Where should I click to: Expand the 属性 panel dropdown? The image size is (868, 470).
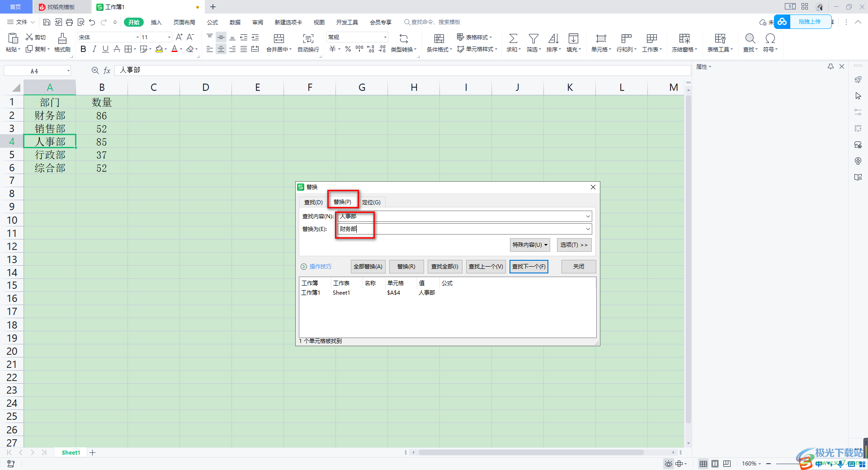[704, 67]
